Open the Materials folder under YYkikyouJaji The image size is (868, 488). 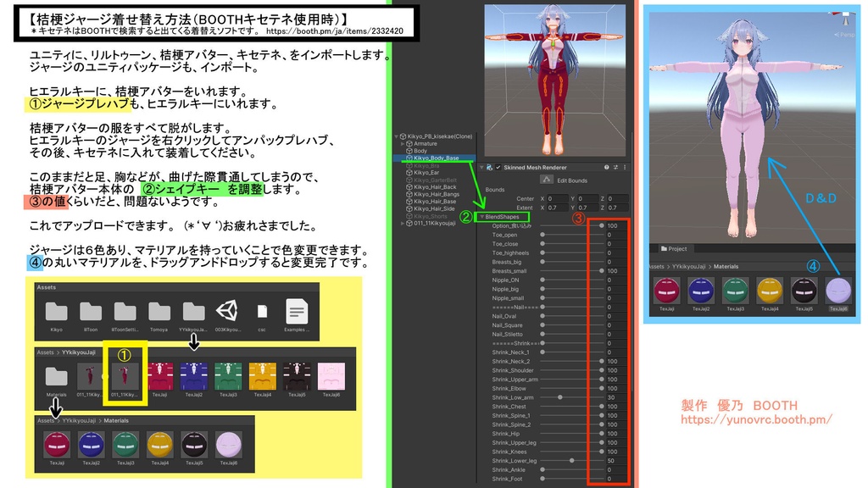click(56, 375)
